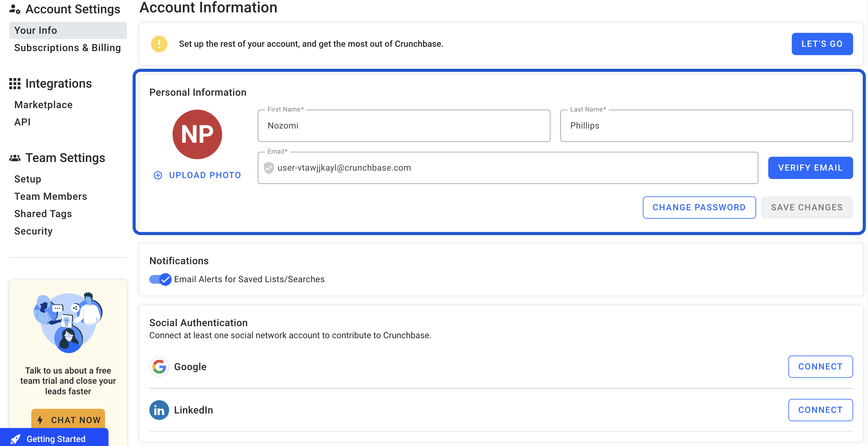This screenshot has height=446, width=868.
Task: Click the Getting Started rocket icon
Action: tap(15, 439)
